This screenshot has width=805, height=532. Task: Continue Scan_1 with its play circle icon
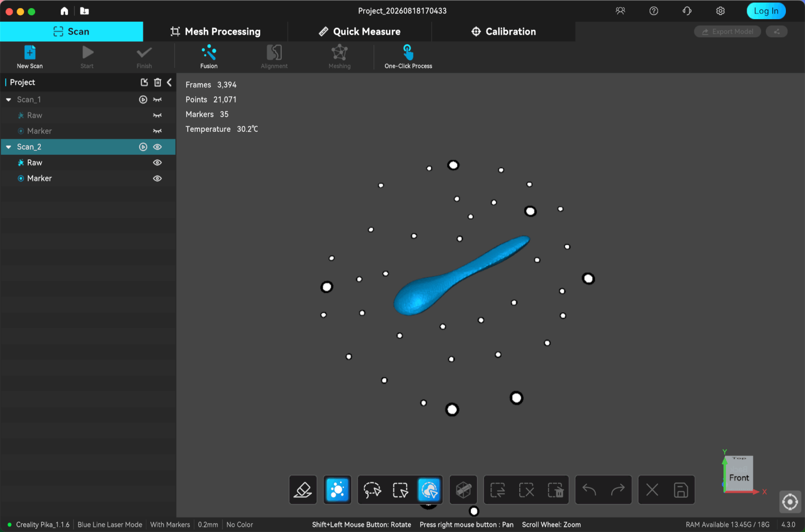(x=143, y=100)
